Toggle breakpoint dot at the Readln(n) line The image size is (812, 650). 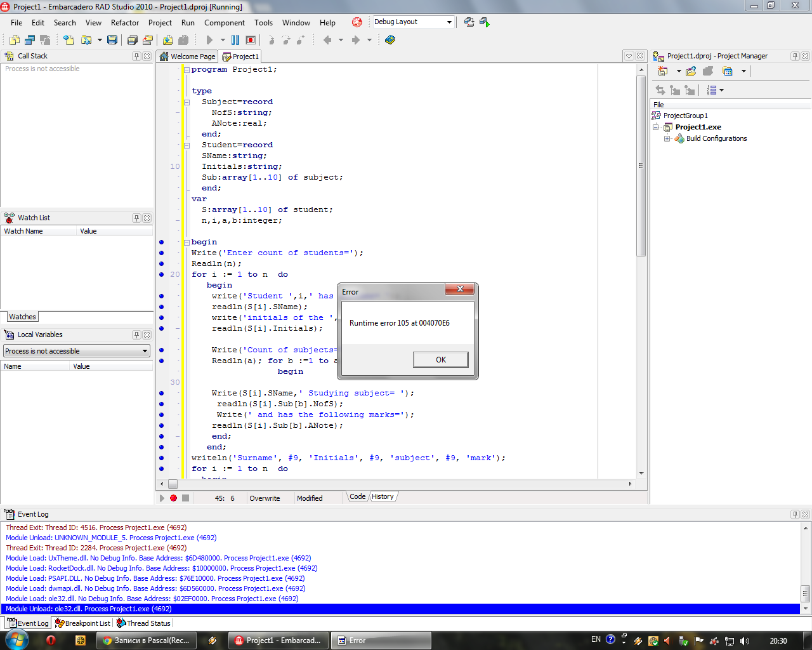(x=162, y=263)
